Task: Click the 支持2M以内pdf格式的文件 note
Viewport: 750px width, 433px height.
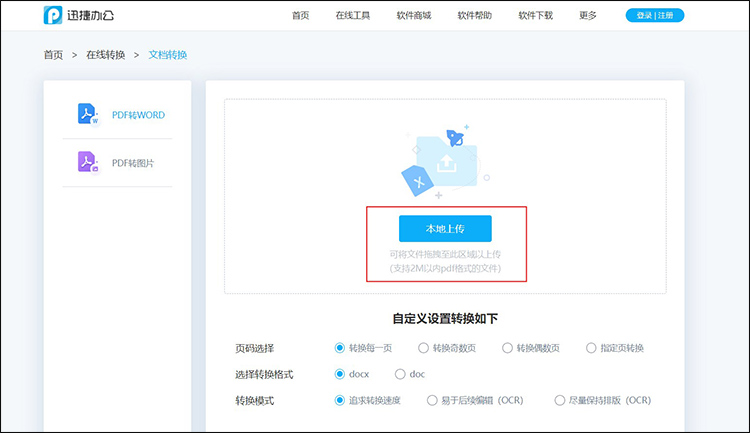Action: (x=445, y=268)
